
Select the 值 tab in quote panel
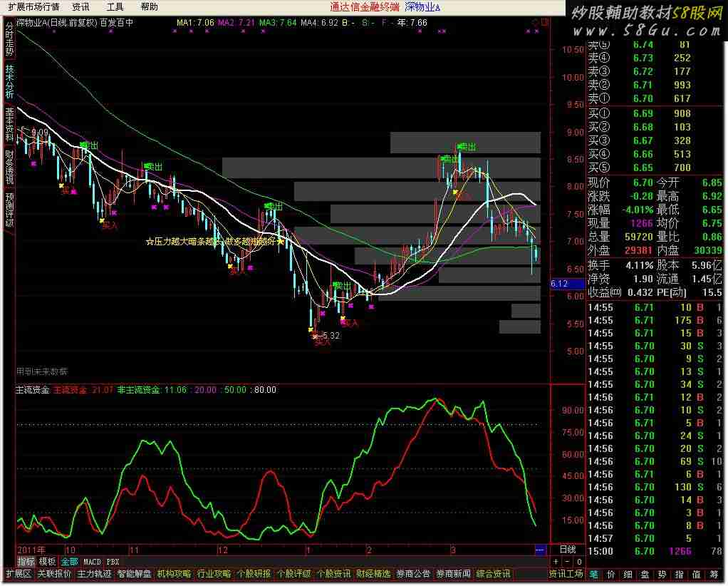697,575
